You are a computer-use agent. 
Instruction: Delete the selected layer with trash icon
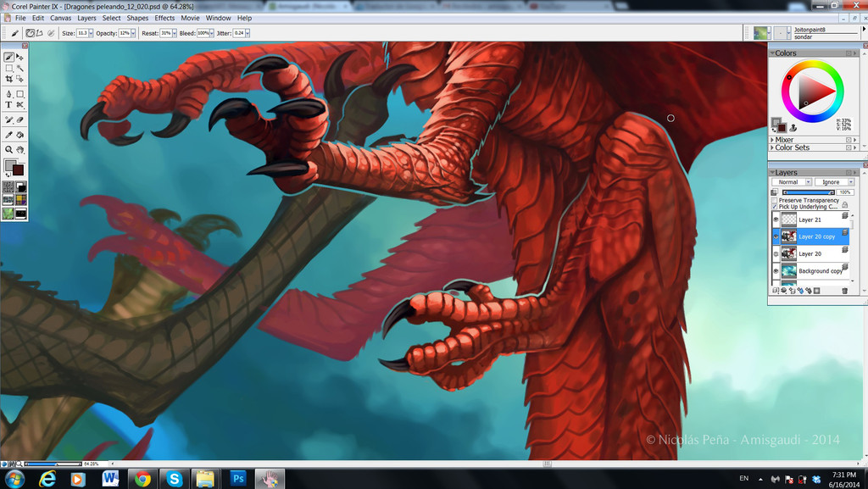(845, 291)
